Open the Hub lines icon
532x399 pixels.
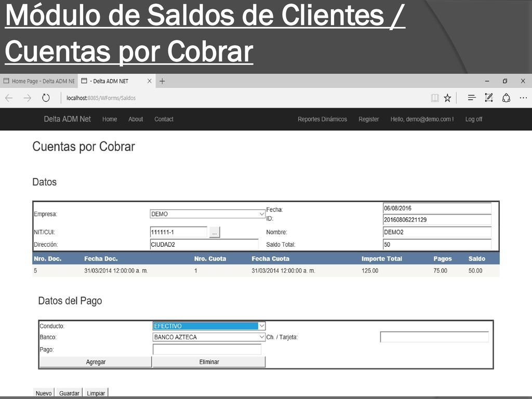coord(472,98)
